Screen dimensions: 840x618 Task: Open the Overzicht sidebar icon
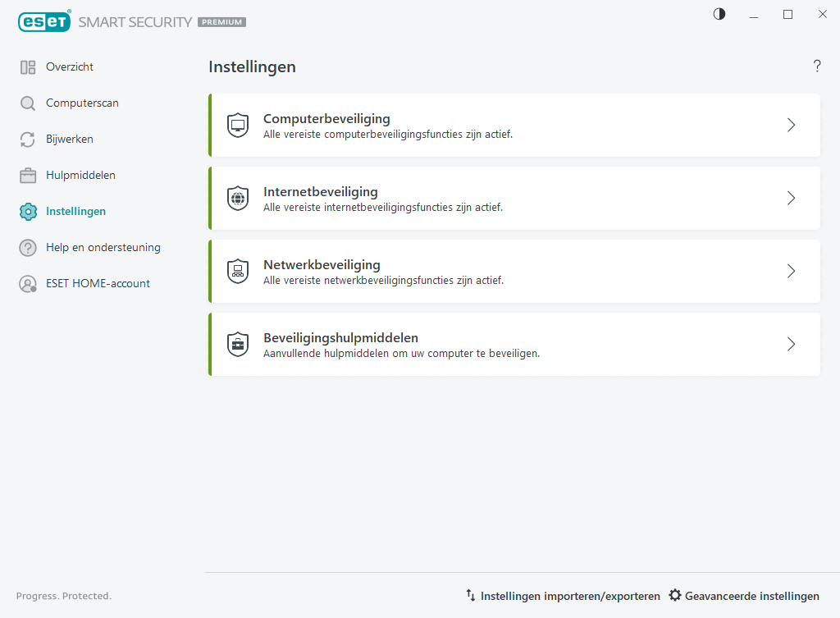[28, 66]
